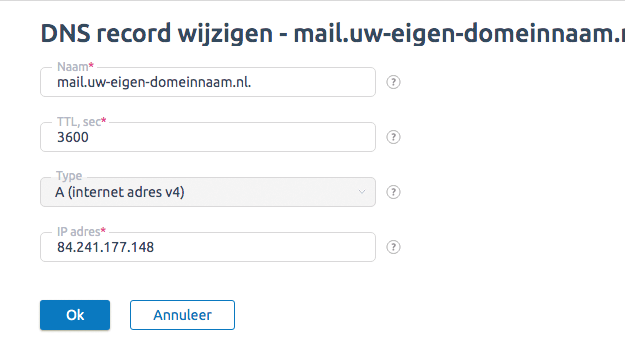
Task: Cancel editing via the Annuleer button
Action: [x=182, y=315]
